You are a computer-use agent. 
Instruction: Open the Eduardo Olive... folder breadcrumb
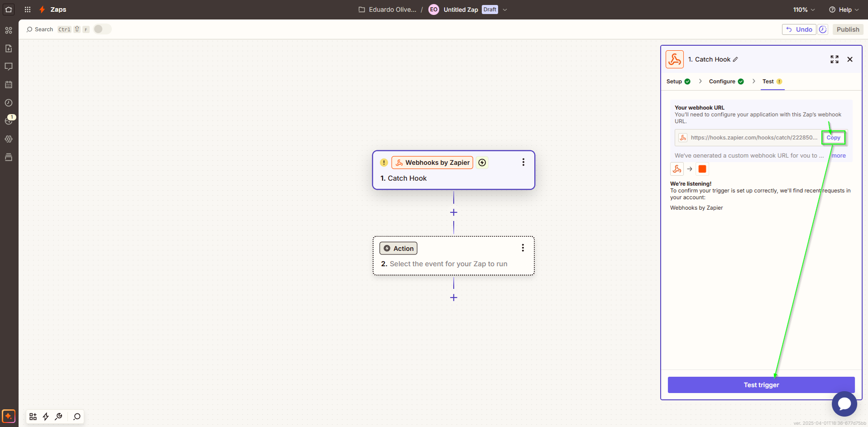coord(388,10)
